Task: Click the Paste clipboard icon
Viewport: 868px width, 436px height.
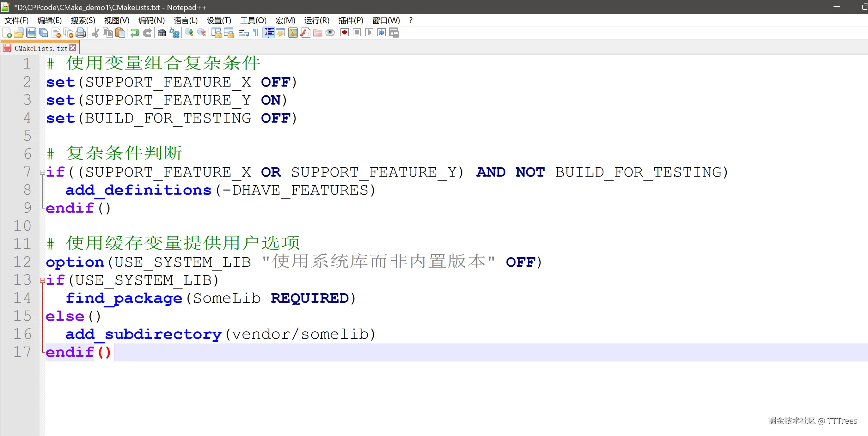Action: [120, 33]
